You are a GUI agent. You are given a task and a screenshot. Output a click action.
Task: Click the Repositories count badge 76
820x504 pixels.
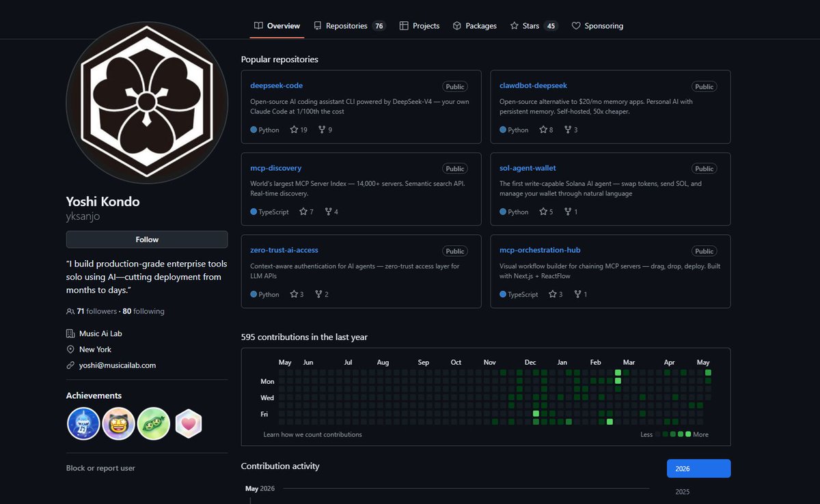click(x=379, y=26)
